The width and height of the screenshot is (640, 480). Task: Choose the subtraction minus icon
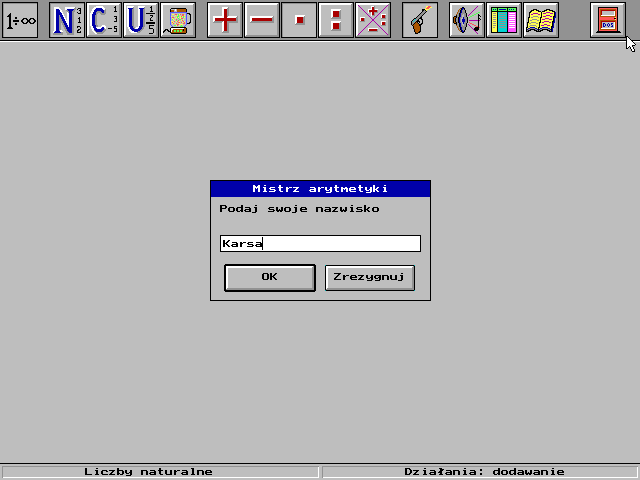(262, 20)
